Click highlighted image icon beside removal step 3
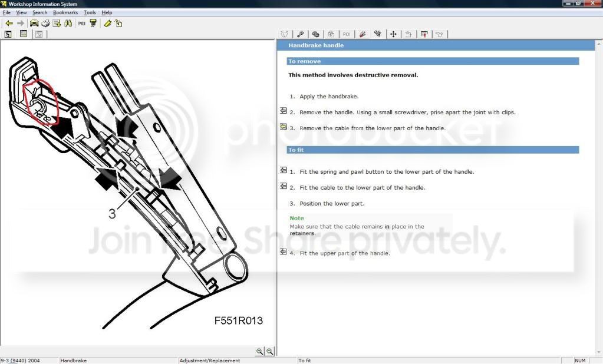Image resolution: width=603 pixels, height=364 pixels. pyautogui.click(x=283, y=127)
